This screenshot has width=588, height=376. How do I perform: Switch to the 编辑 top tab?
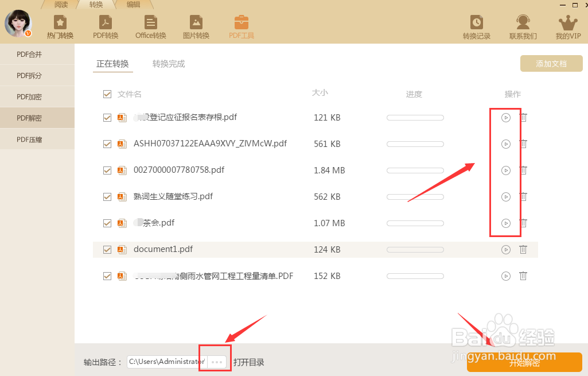pos(133,4)
